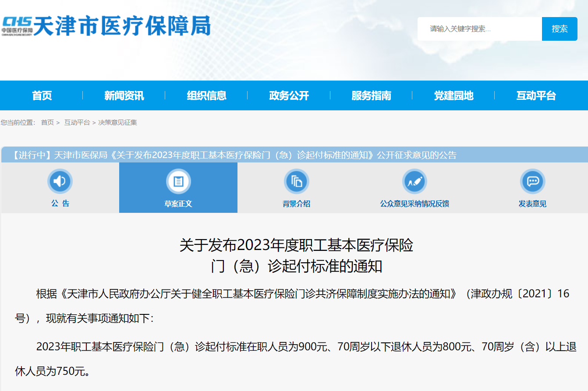The width and height of the screenshot is (588, 391).
Task: Click the China Healthcare Security CHS logo
Action: tap(17, 26)
